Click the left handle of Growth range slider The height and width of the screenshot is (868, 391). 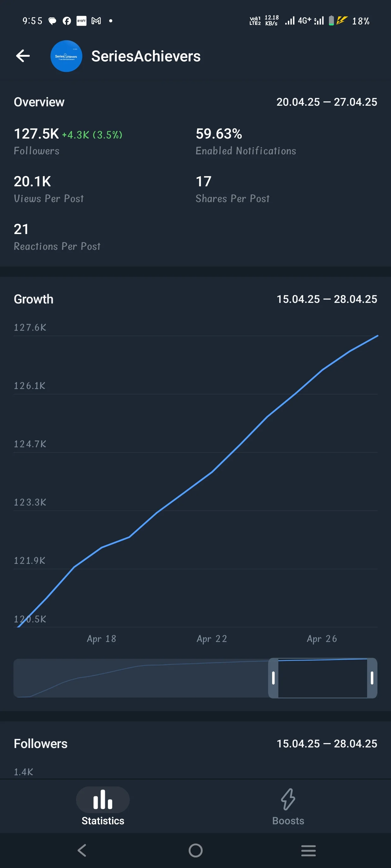273,678
